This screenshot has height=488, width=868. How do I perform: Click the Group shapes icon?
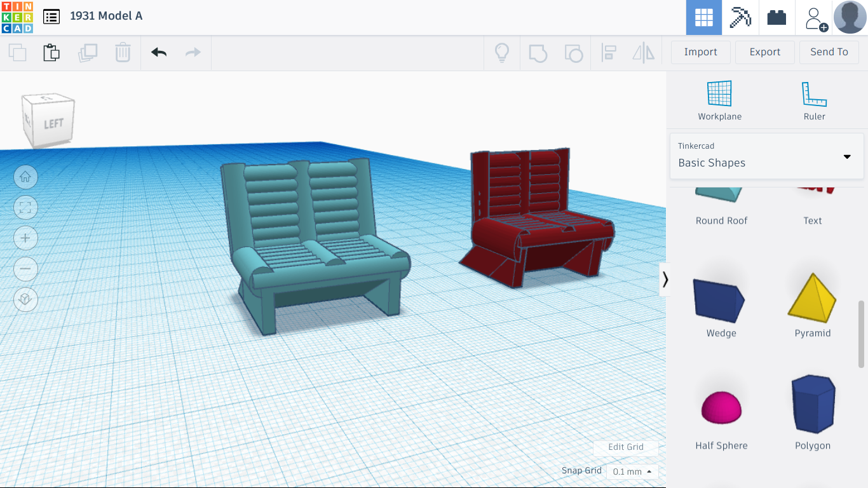coord(538,53)
